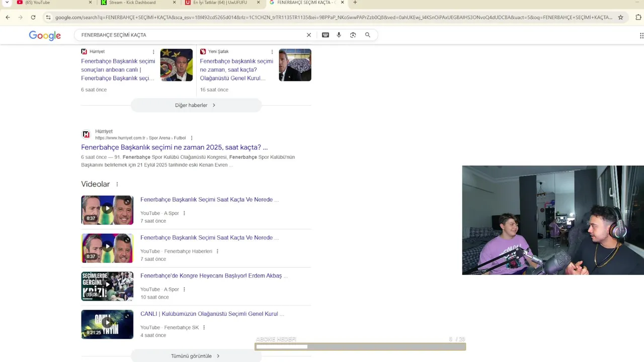Screen dimensions: 644x362
Task: Click the browser address bar URL
Action: click(x=333, y=17)
